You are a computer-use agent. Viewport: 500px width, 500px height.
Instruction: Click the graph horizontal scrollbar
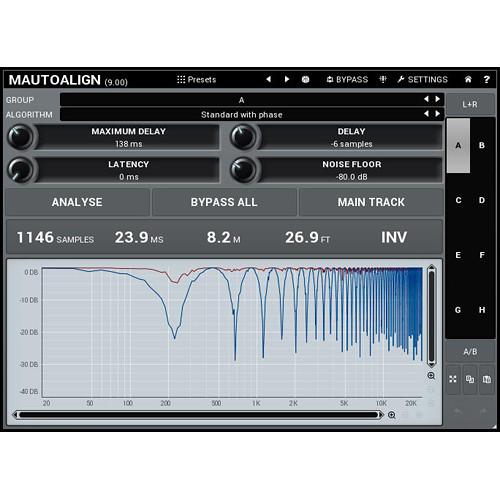pyautogui.click(x=198, y=415)
